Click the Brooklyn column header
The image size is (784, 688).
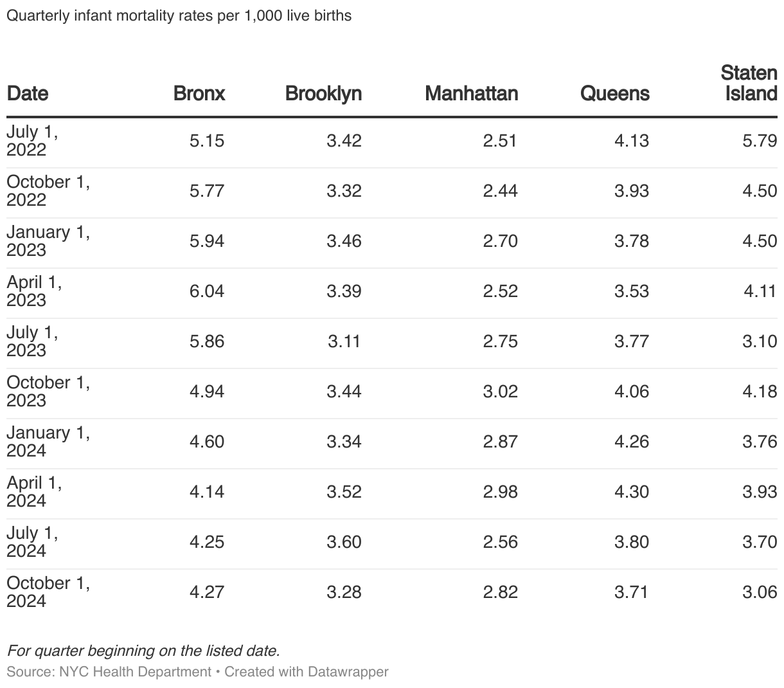click(323, 94)
